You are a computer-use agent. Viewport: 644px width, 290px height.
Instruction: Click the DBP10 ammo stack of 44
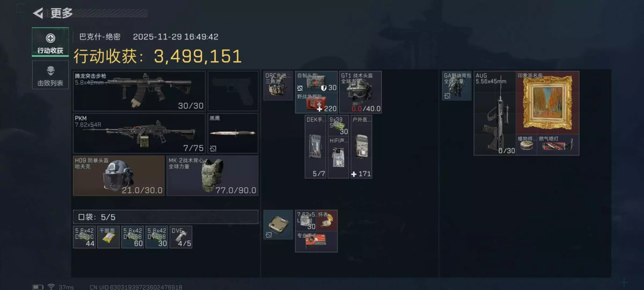coord(84,237)
